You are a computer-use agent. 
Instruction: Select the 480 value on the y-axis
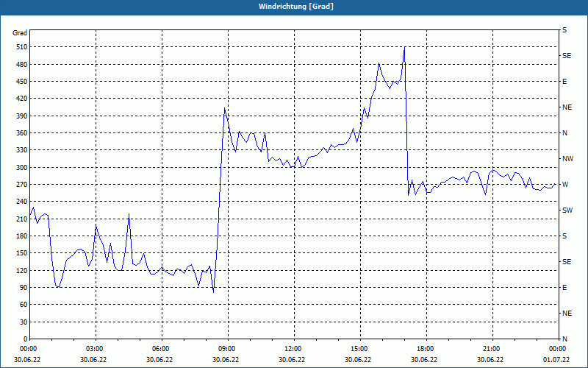point(22,64)
